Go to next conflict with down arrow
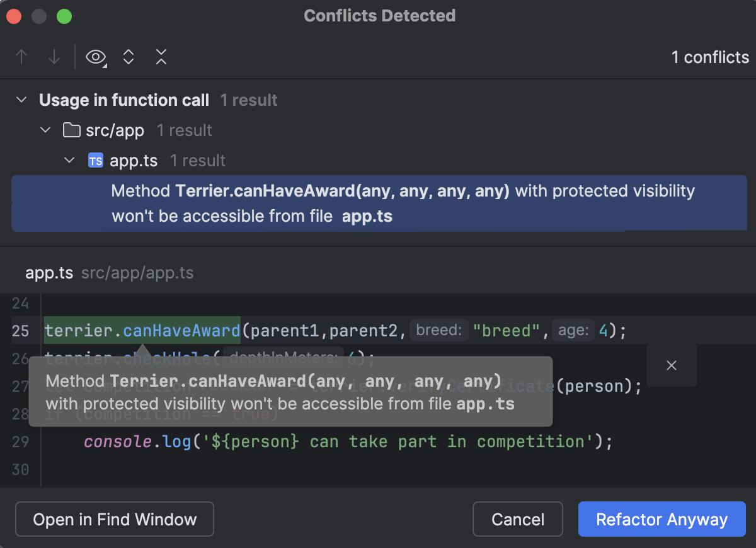Image resolution: width=756 pixels, height=548 pixels. (x=54, y=57)
